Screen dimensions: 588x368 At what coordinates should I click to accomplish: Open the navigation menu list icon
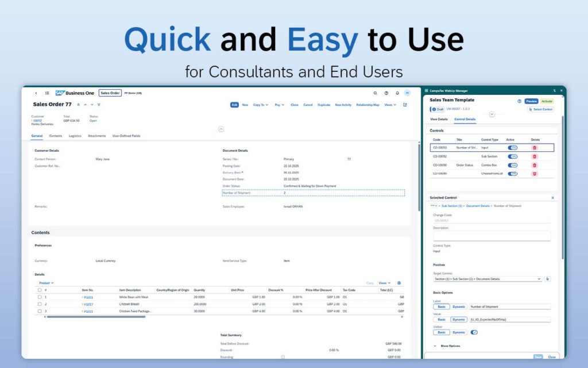pyautogui.click(x=47, y=93)
